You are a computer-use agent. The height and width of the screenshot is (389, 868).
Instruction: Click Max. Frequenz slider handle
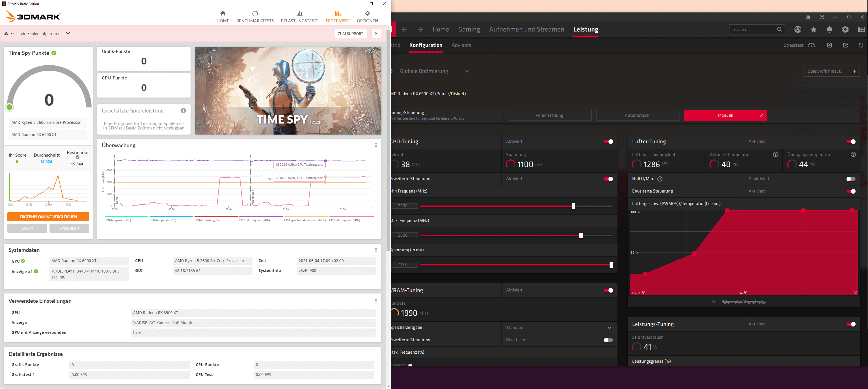point(580,235)
